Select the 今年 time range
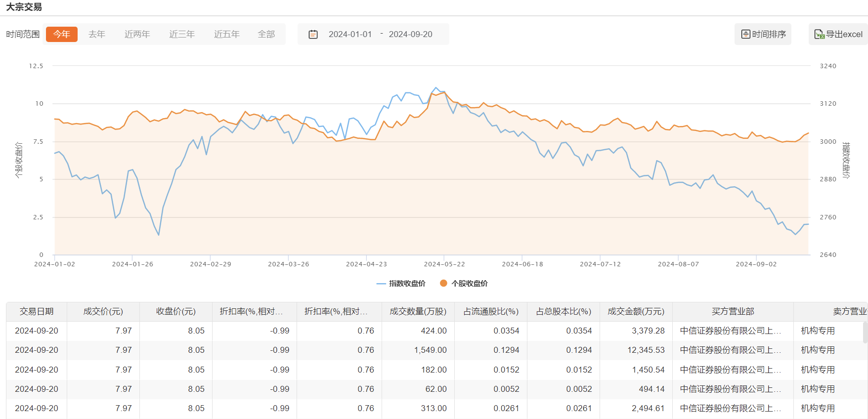The height and width of the screenshot is (419, 868). (62, 35)
